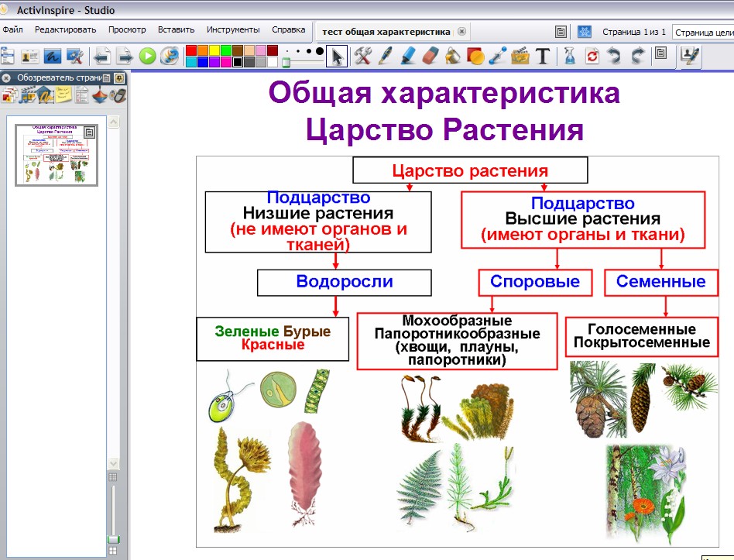
Task: Select the page 1 thumbnail in browser
Action: click(x=57, y=155)
